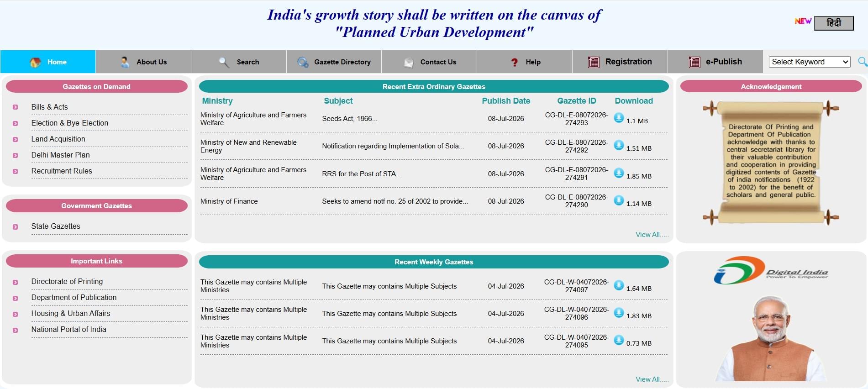This screenshot has height=389, width=868.
Task: Click the Help question mark icon
Action: coord(514,62)
